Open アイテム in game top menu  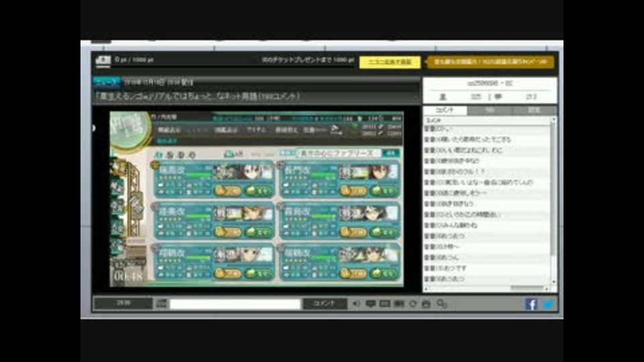[256, 130]
